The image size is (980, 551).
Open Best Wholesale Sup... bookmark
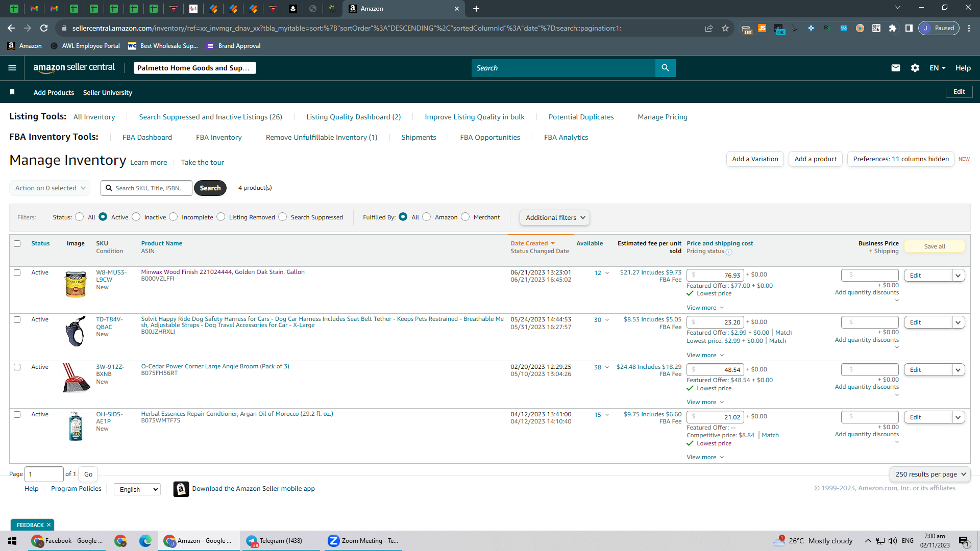(163, 46)
